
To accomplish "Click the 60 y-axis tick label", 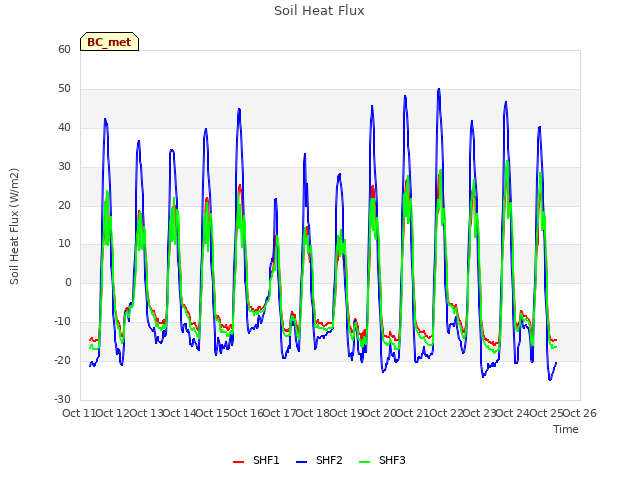I will tap(64, 49).
